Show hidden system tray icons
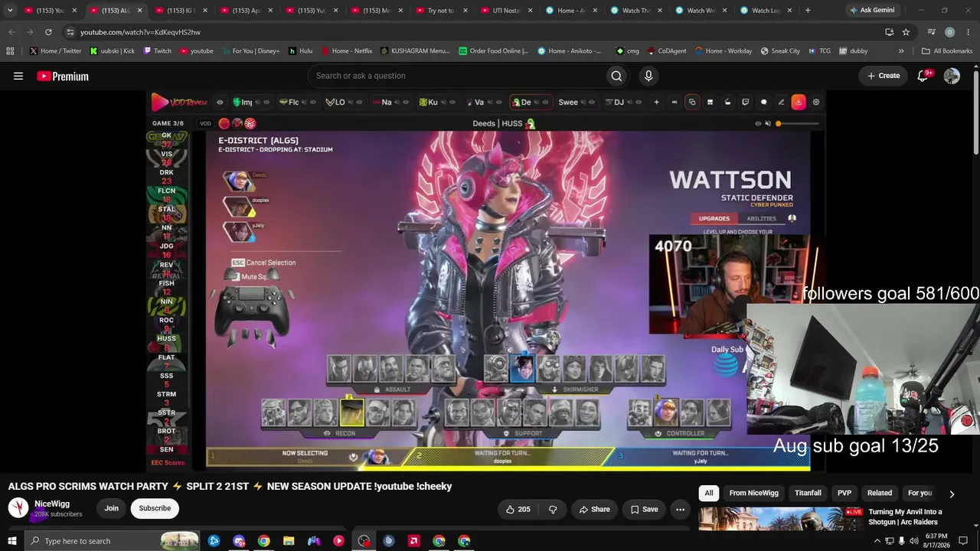The width and height of the screenshot is (980, 551). [x=877, y=541]
